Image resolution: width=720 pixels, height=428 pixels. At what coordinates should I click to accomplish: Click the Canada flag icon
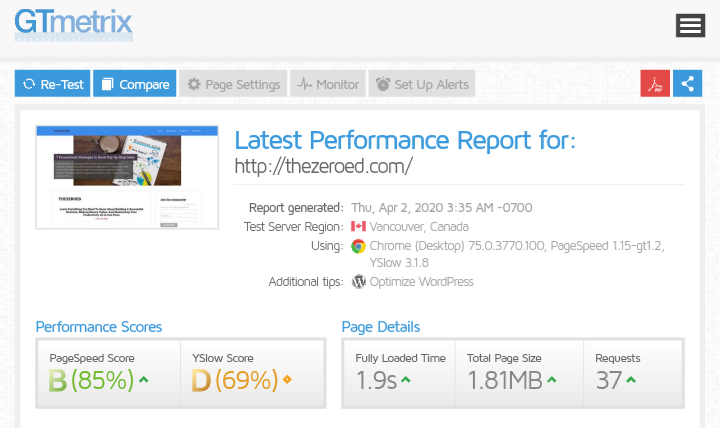[x=358, y=226]
